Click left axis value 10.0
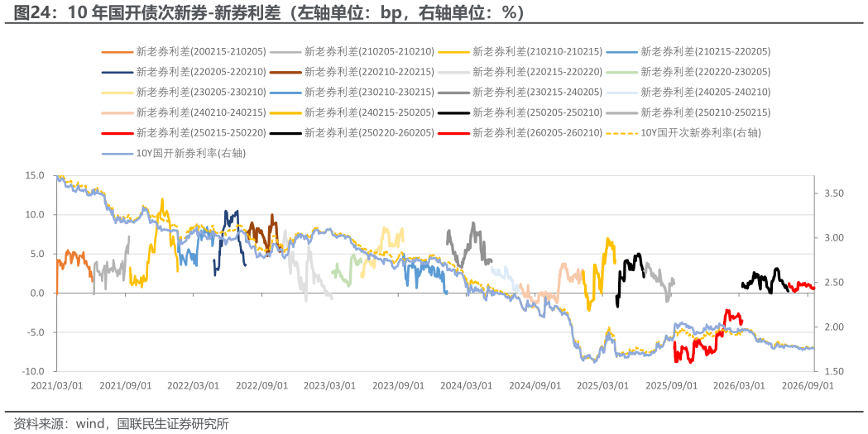This screenshot has height=434, width=868. pos(34,214)
